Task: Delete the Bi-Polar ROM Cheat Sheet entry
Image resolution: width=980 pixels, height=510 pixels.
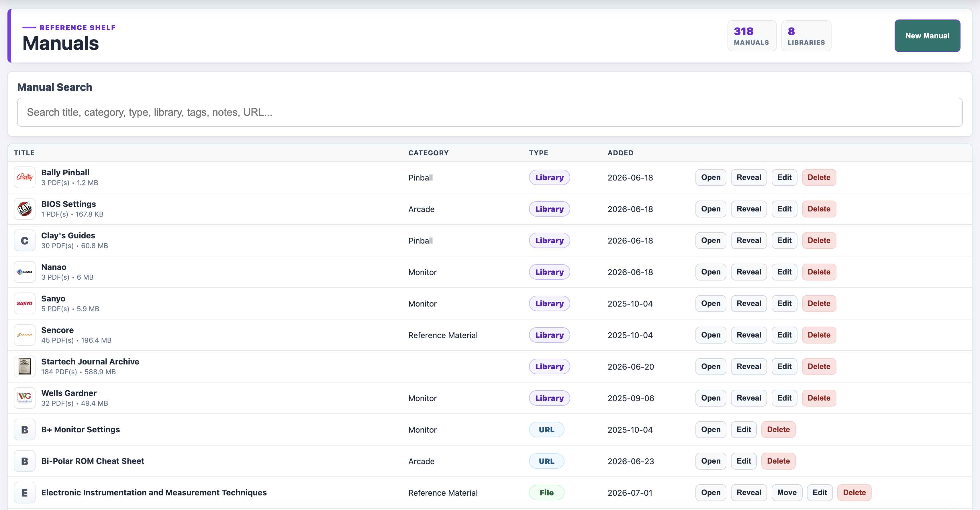Action: coord(778,462)
